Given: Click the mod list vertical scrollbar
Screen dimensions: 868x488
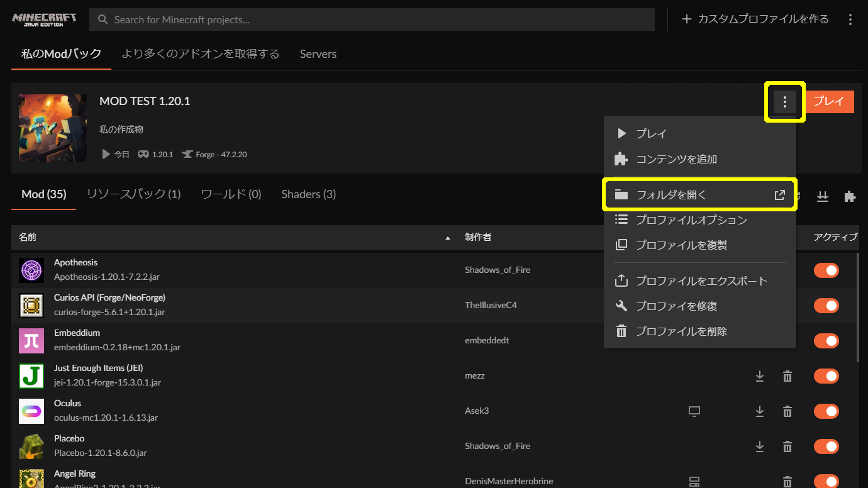Looking at the screenshot, I should point(858,308).
